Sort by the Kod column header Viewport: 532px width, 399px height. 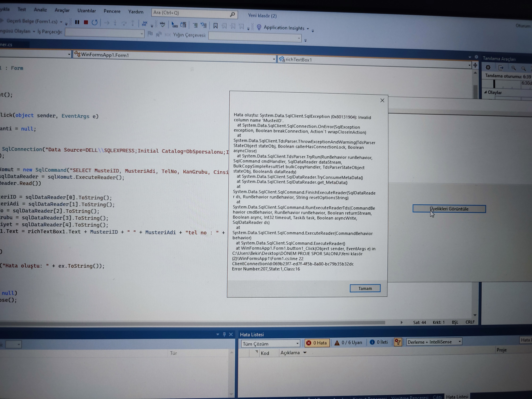point(265,353)
